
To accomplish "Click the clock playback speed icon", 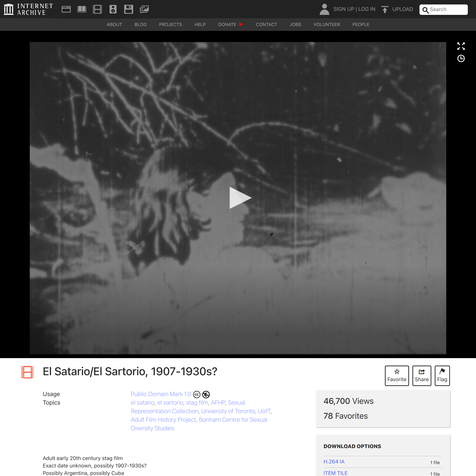I will [461, 59].
